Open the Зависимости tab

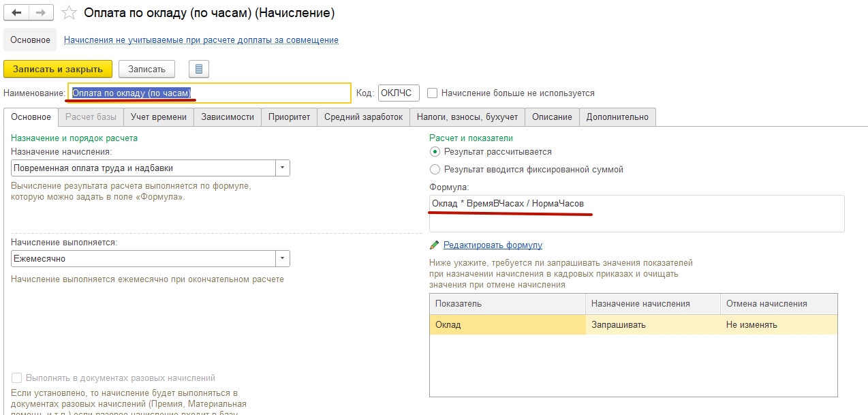click(228, 117)
